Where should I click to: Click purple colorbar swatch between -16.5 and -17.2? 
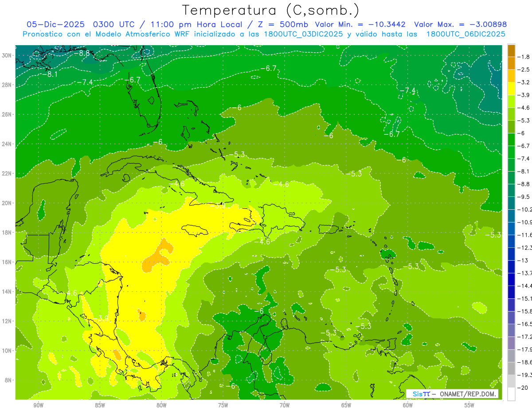pyautogui.click(x=511, y=330)
